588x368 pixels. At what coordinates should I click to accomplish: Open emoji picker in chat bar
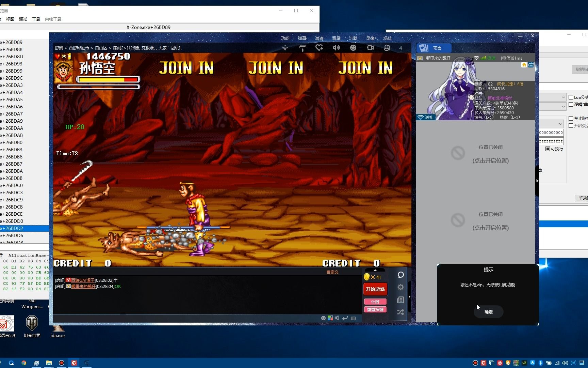pyautogui.click(x=323, y=318)
